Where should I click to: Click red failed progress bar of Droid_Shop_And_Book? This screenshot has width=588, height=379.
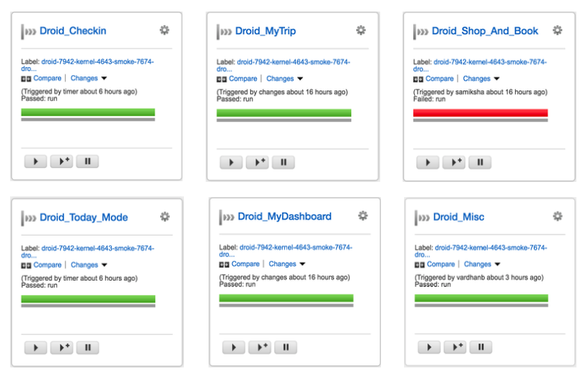tap(481, 113)
